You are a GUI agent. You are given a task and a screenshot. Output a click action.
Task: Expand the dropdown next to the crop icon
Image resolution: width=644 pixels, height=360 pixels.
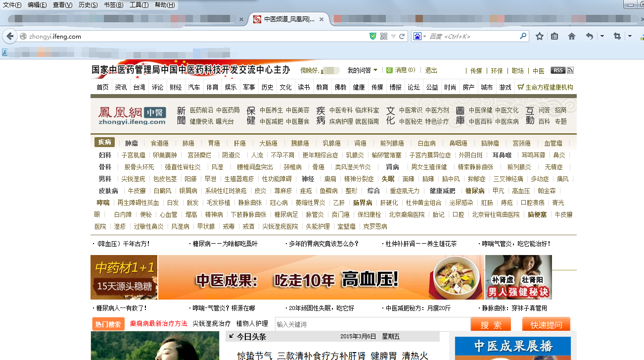(630, 36)
